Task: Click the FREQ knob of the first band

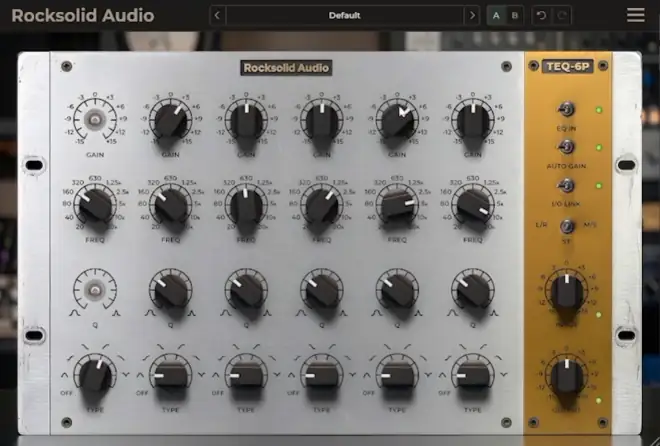Action: pyautogui.click(x=95, y=206)
